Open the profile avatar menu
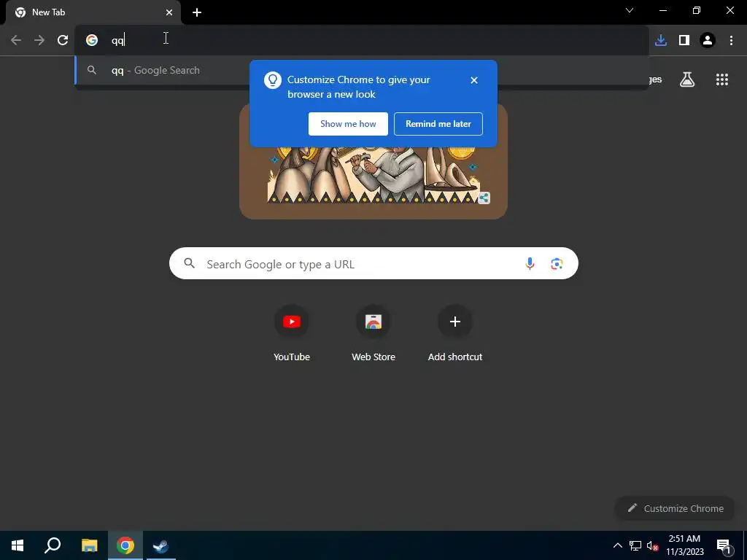This screenshot has width=747, height=560. click(708, 40)
